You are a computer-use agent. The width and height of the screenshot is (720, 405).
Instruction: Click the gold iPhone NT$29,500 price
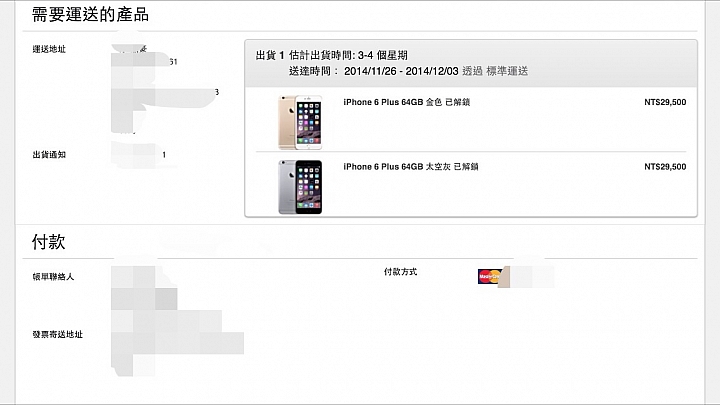tap(665, 102)
